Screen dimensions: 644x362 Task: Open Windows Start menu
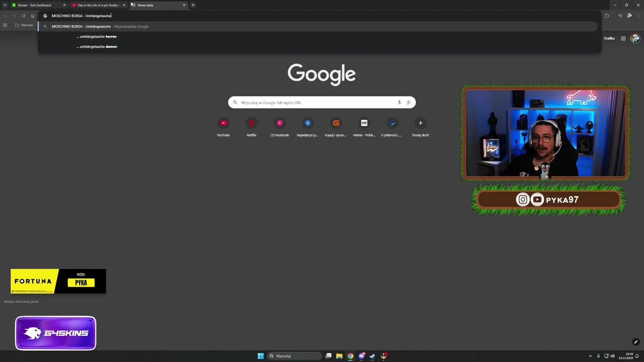click(x=261, y=356)
